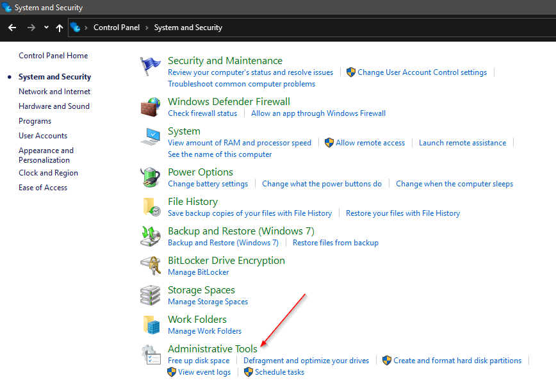The width and height of the screenshot is (556, 392).
Task: Click the File History folder icon
Action: [151, 207]
